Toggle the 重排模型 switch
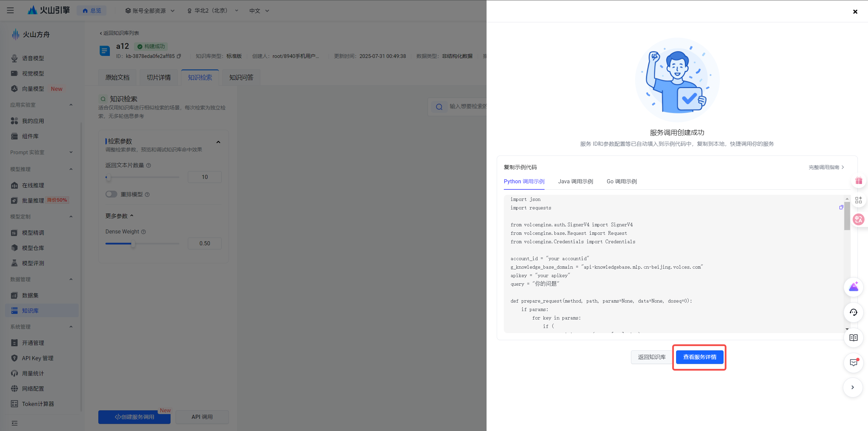This screenshot has height=431, width=868. click(x=111, y=194)
